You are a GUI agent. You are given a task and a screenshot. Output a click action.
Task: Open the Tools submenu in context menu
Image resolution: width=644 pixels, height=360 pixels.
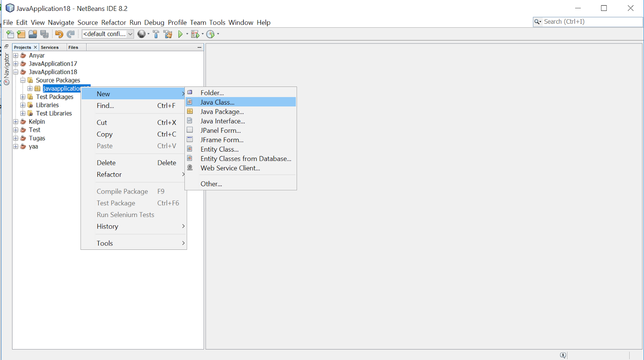point(134,243)
